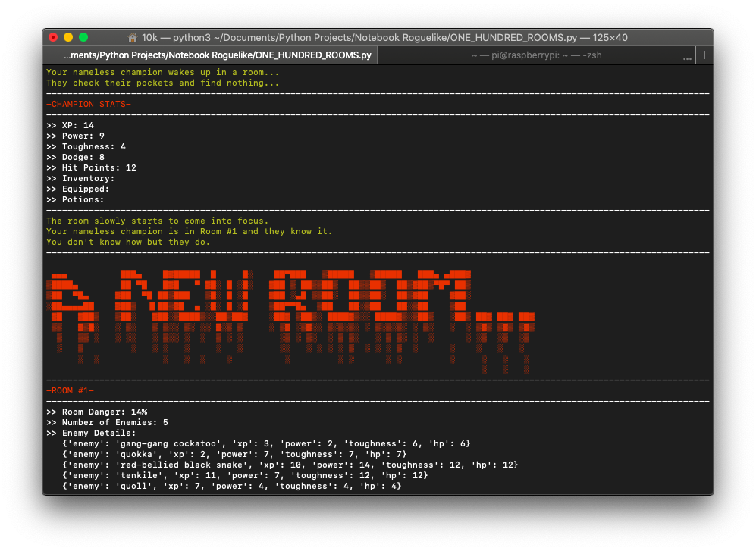Open a new terminal tab with plus button
Viewport: 756px width, 551px height.
pyautogui.click(x=704, y=55)
